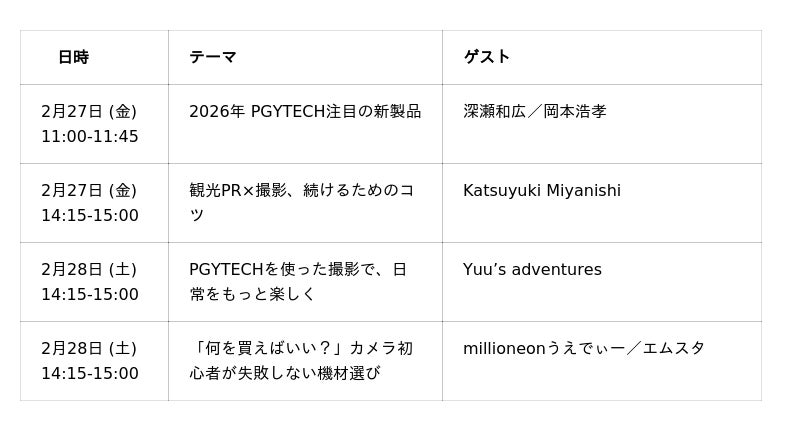Click the 日時 column header
The width and height of the screenshot is (800, 431).
pyautogui.click(x=73, y=57)
